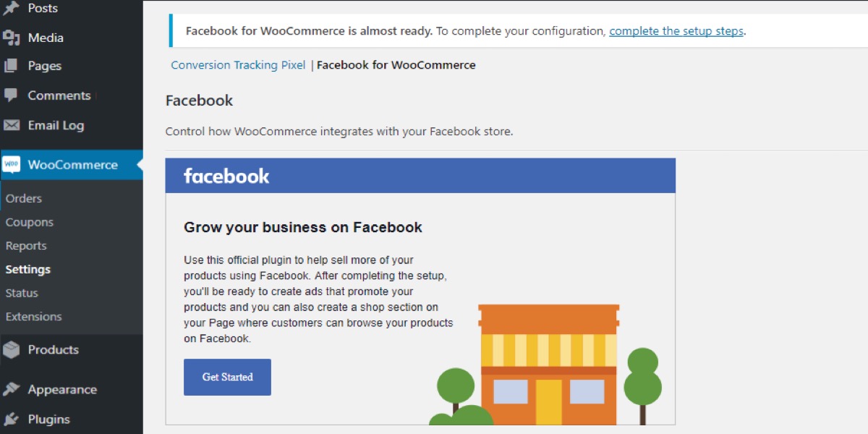Click the Comments speech bubble icon
The image size is (868, 434).
[x=11, y=95]
